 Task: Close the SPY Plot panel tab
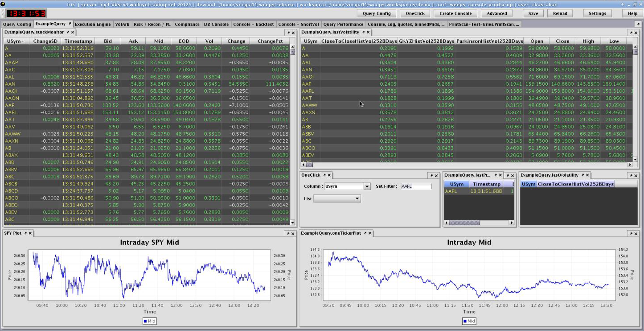pyautogui.click(x=31, y=233)
